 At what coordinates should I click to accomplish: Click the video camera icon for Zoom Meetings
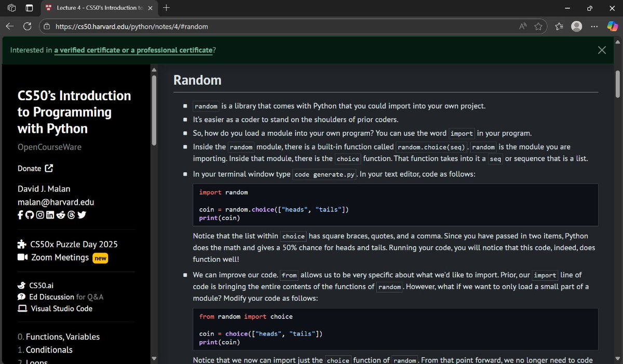click(x=22, y=258)
